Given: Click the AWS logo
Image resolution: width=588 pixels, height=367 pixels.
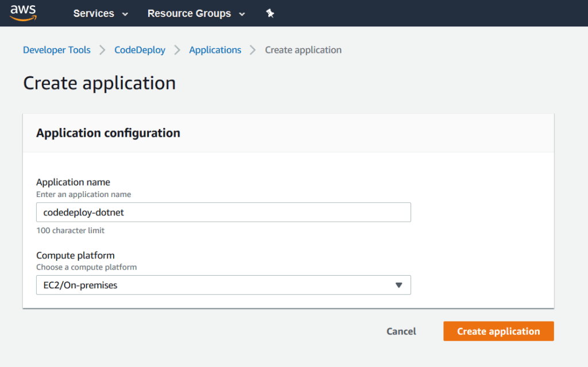Looking at the screenshot, I should pyautogui.click(x=23, y=13).
